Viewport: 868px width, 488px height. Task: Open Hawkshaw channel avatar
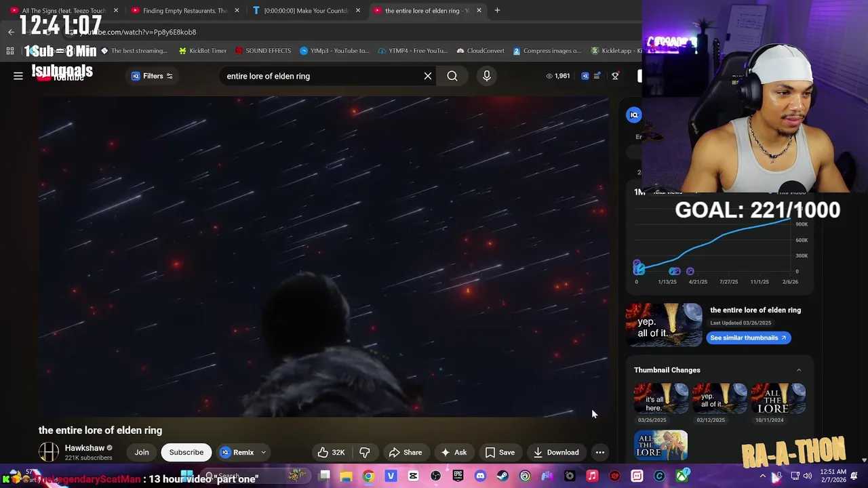tap(49, 452)
